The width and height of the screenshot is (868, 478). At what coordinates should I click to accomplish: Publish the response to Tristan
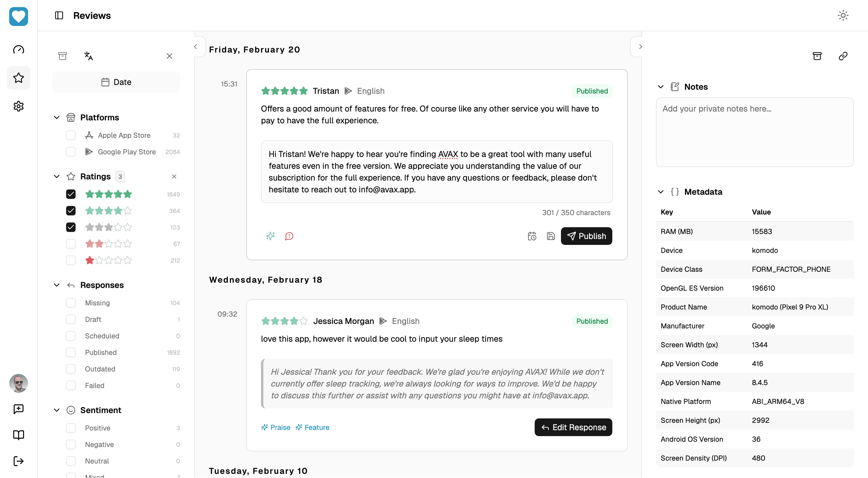click(586, 236)
